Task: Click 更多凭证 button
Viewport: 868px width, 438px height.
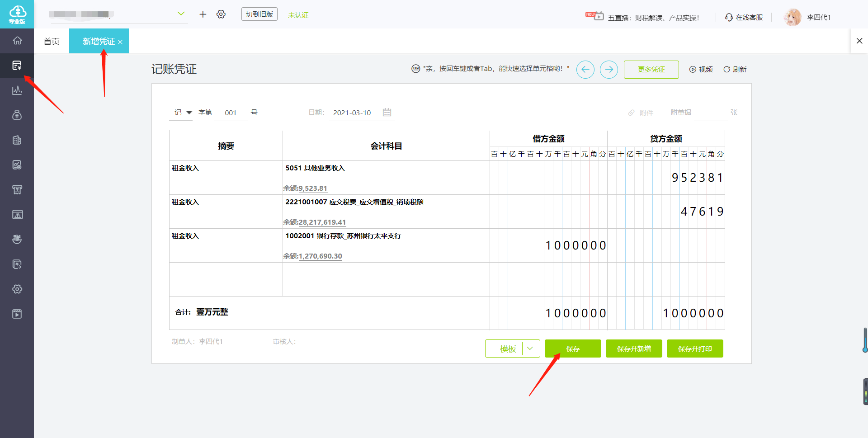Action: pos(651,70)
